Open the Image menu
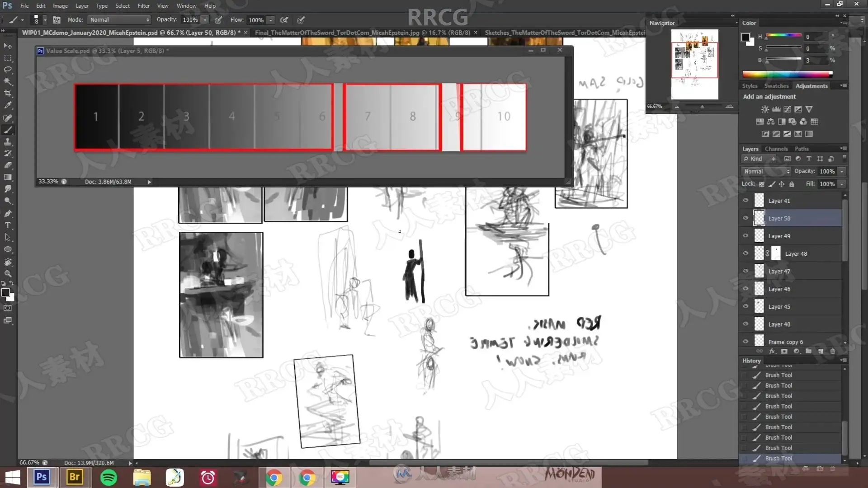 tap(60, 6)
